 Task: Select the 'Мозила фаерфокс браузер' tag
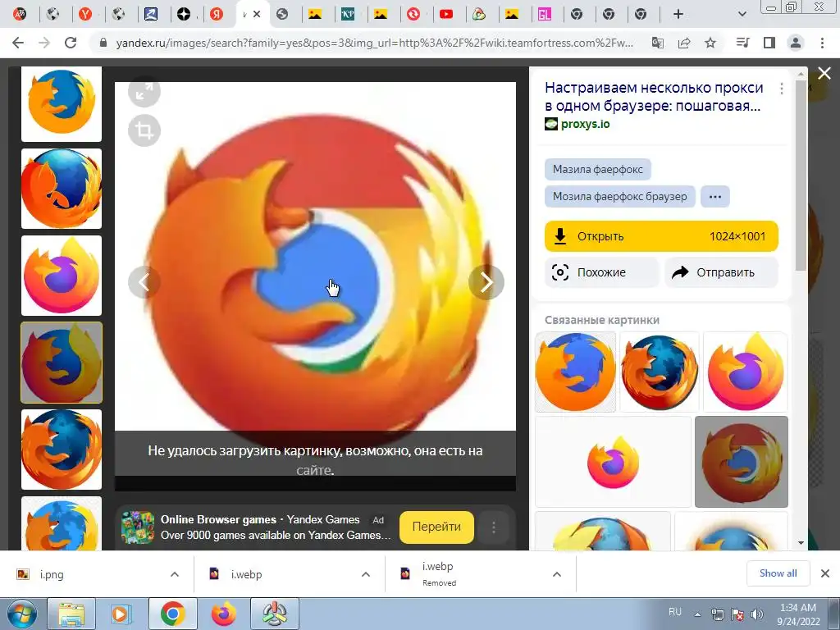coord(620,197)
